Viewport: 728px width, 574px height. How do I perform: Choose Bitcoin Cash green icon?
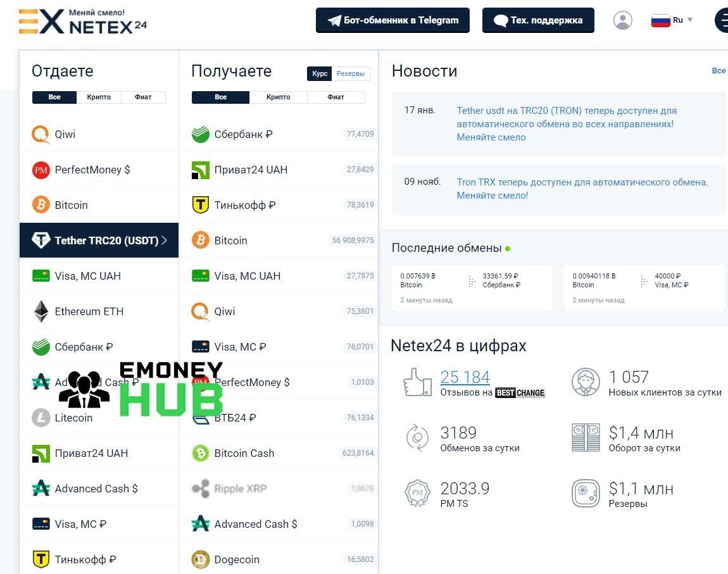201,453
